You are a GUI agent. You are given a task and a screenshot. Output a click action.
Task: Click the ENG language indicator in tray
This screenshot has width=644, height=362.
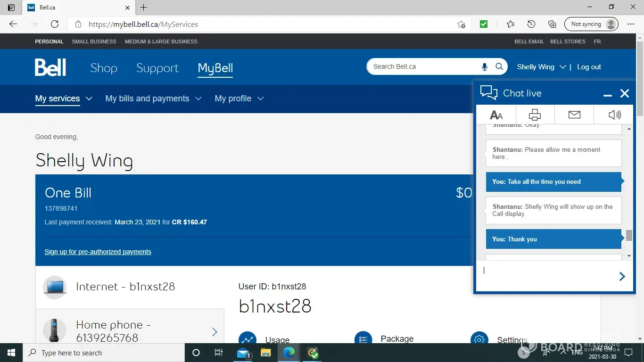[577, 353]
